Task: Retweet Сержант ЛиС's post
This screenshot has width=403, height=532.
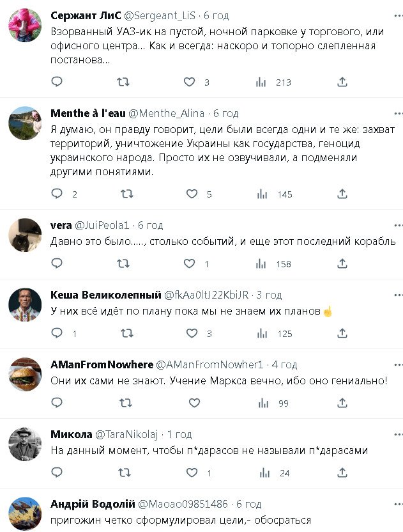Action: point(124,82)
